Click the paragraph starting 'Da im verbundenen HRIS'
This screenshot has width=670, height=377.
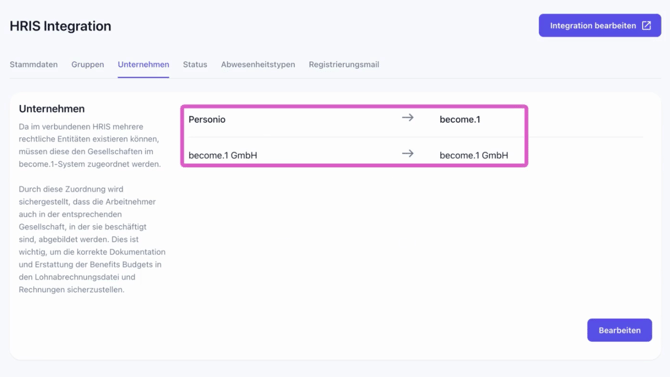pyautogui.click(x=90, y=145)
